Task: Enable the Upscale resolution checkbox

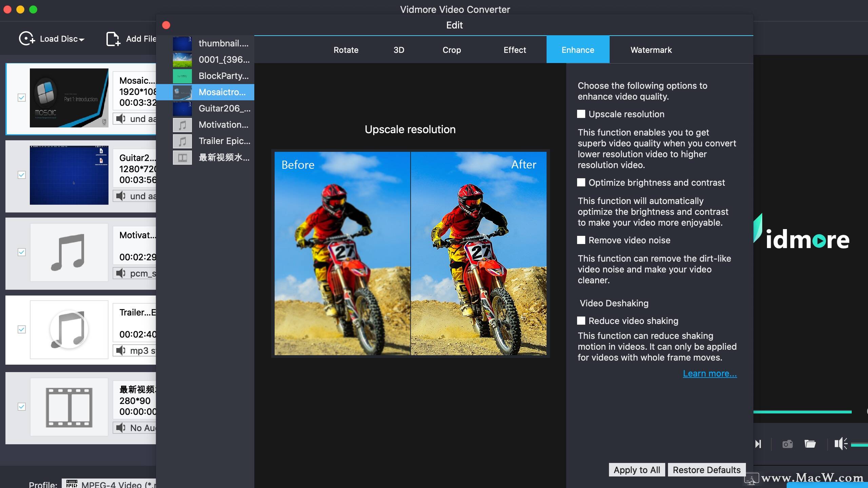Action: (581, 114)
